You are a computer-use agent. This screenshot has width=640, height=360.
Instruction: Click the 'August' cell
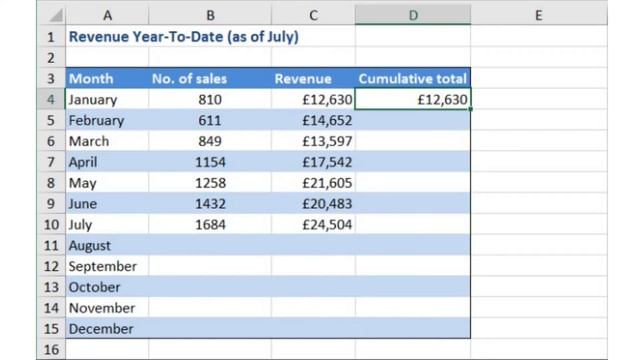107,245
